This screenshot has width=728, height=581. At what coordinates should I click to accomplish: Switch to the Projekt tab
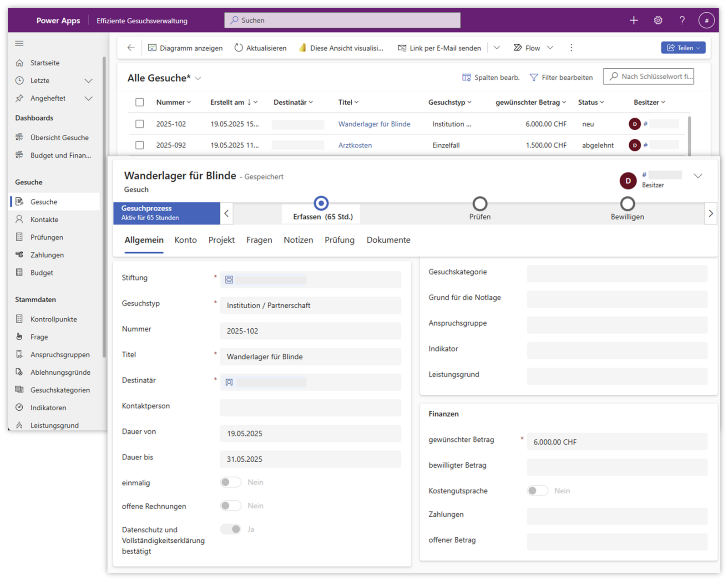tap(222, 240)
